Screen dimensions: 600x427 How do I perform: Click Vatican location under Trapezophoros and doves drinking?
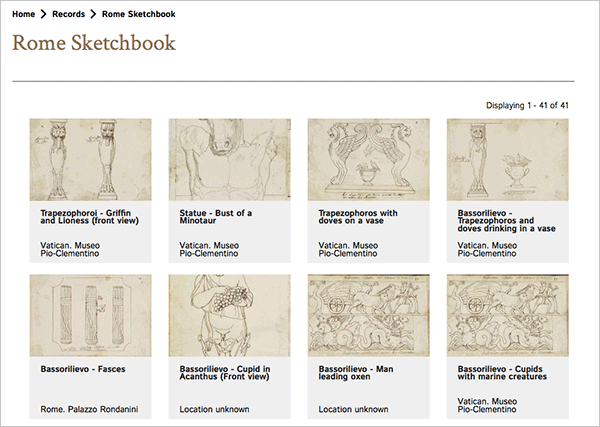pos(488,249)
